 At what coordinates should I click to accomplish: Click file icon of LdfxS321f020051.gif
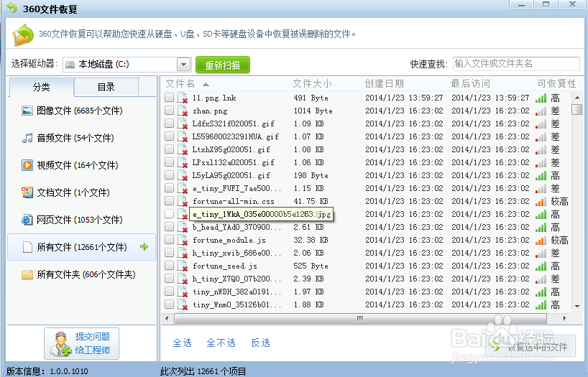(183, 124)
